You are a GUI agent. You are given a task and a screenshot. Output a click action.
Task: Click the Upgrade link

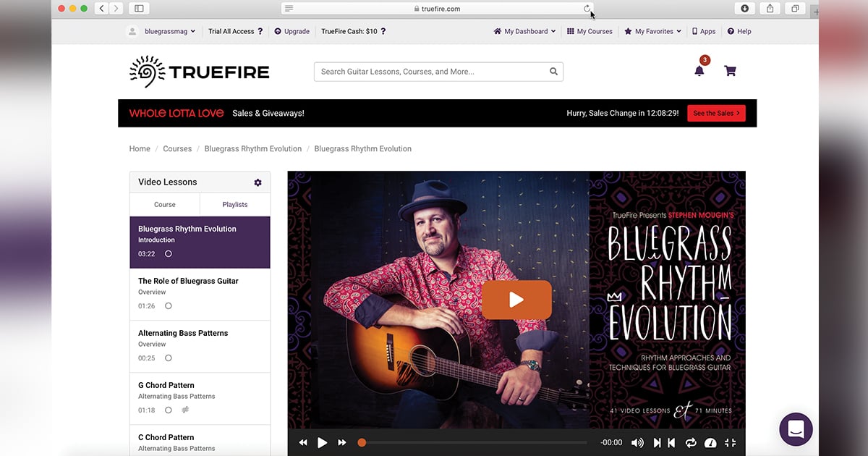click(292, 31)
